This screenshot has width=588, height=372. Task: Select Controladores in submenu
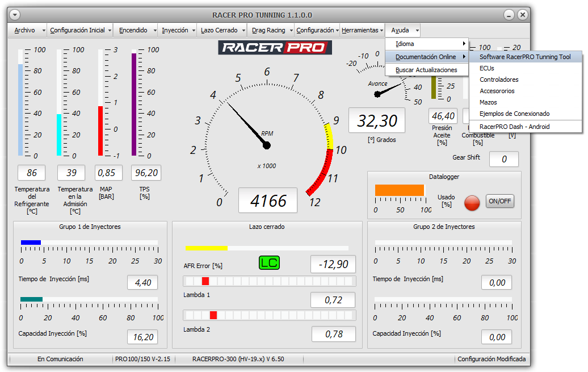coord(526,80)
